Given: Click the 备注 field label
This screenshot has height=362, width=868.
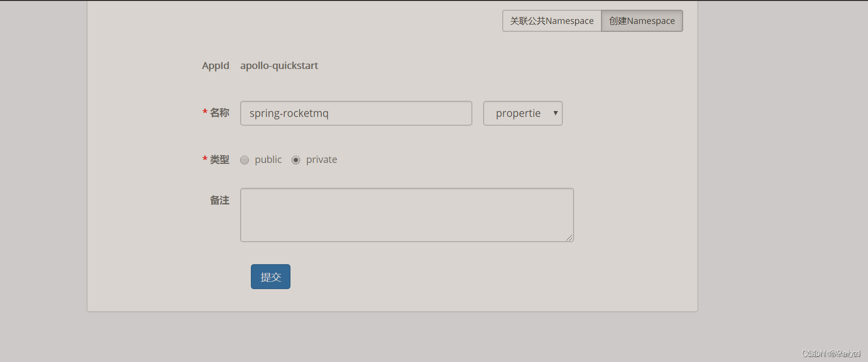Looking at the screenshot, I should pos(220,201).
